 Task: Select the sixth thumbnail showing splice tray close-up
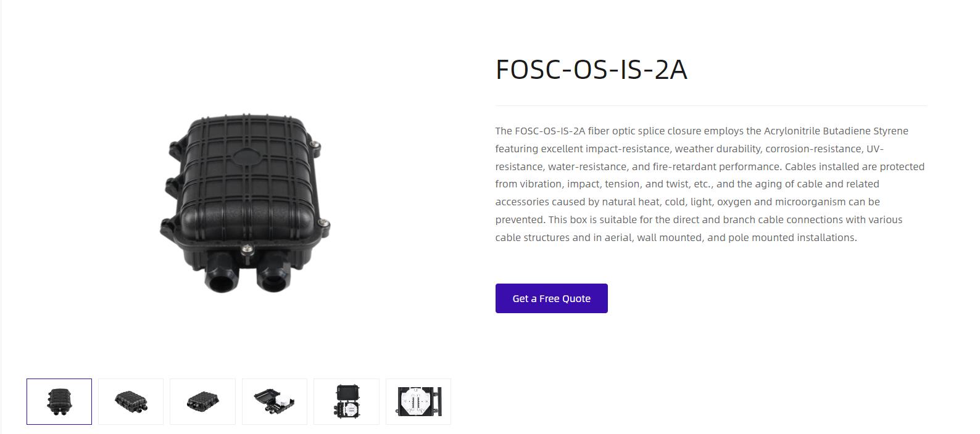(418, 401)
